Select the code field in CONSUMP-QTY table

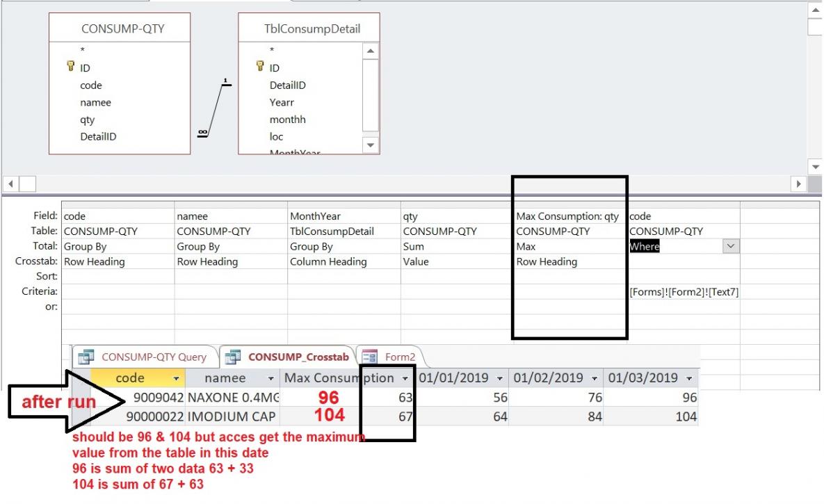[x=91, y=85]
